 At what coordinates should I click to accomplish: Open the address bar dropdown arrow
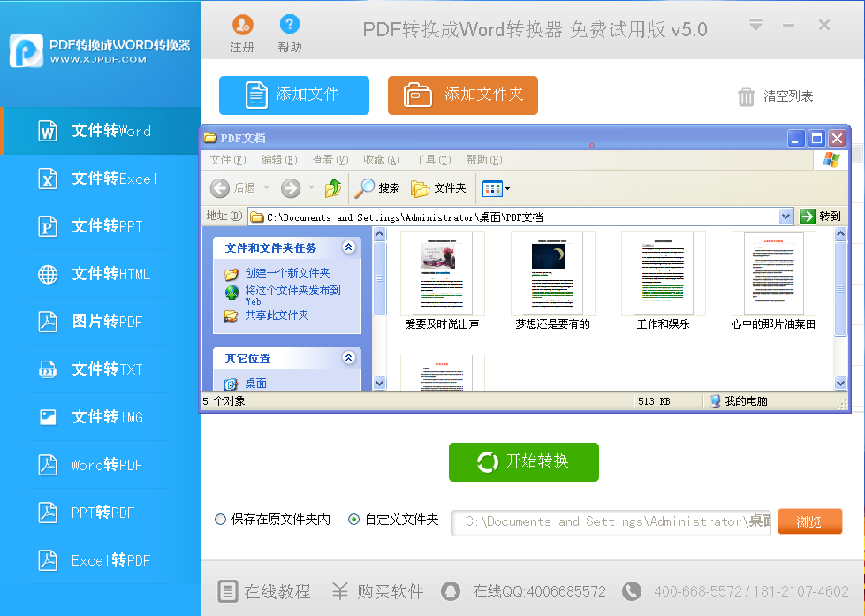tap(786, 217)
